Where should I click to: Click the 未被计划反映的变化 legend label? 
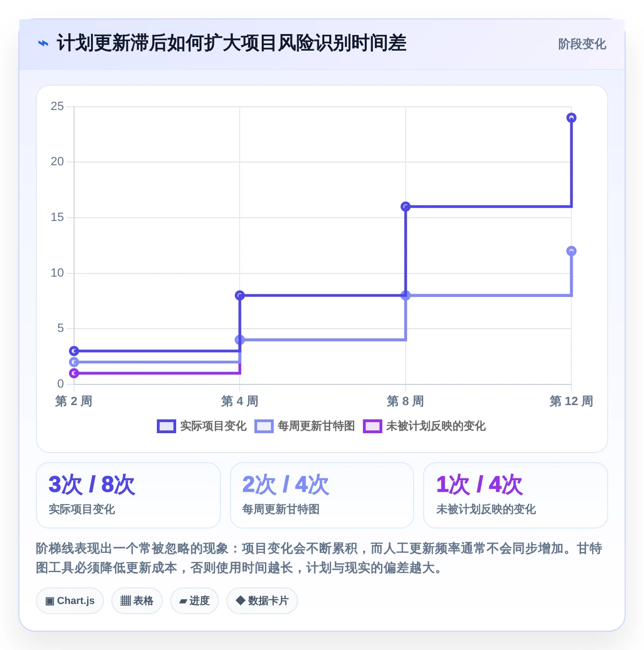tap(436, 426)
